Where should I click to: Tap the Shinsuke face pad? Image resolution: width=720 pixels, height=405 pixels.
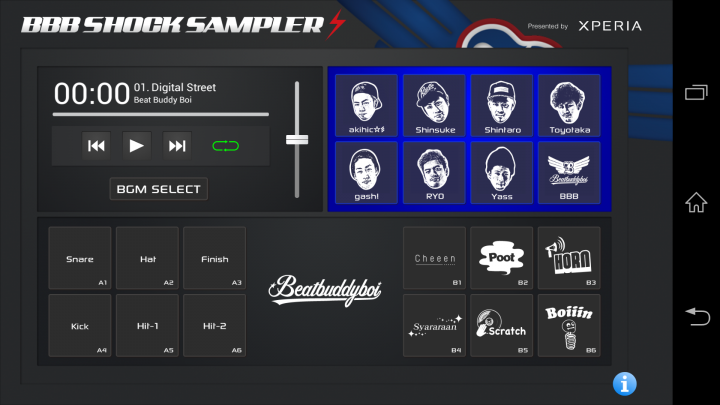434,105
